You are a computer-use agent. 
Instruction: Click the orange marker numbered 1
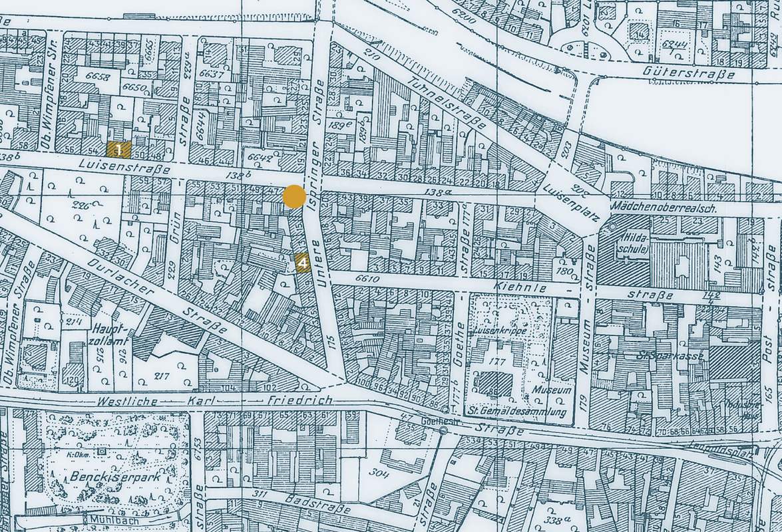tap(118, 150)
